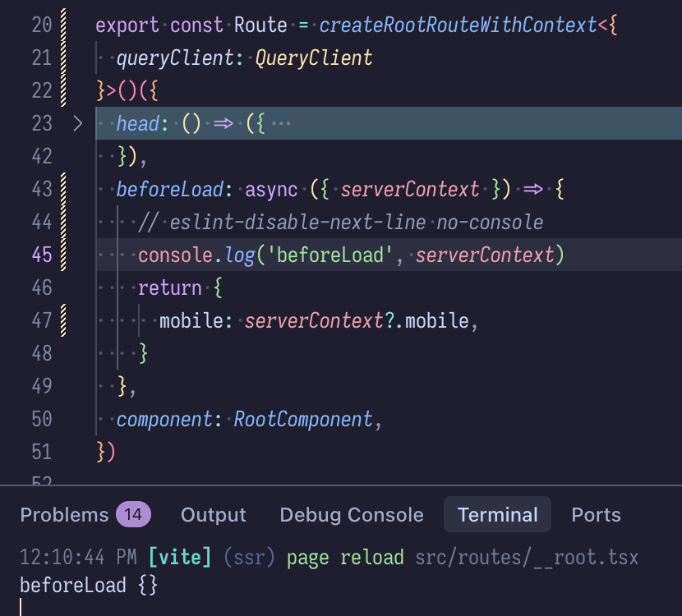Viewport: 682px width, 616px height.
Task: Click the component property on line 50
Action: coord(164,420)
